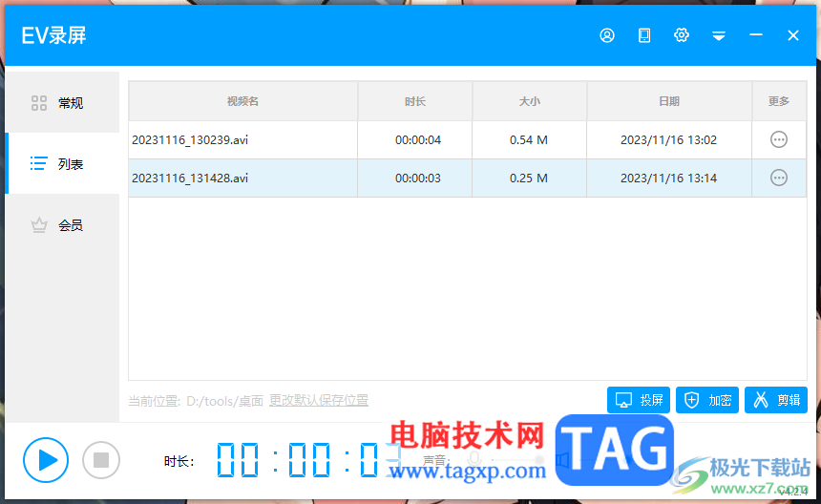
Task: Start recording with the play button
Action: [46, 460]
